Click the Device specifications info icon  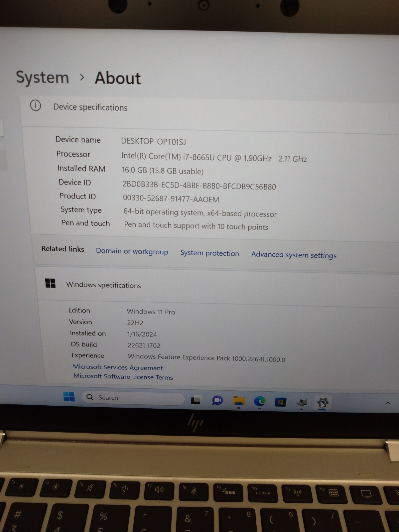(x=36, y=106)
